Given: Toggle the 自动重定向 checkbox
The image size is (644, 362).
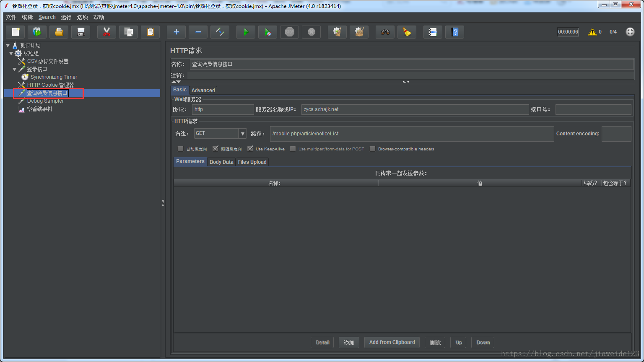Looking at the screenshot, I should point(180,149).
